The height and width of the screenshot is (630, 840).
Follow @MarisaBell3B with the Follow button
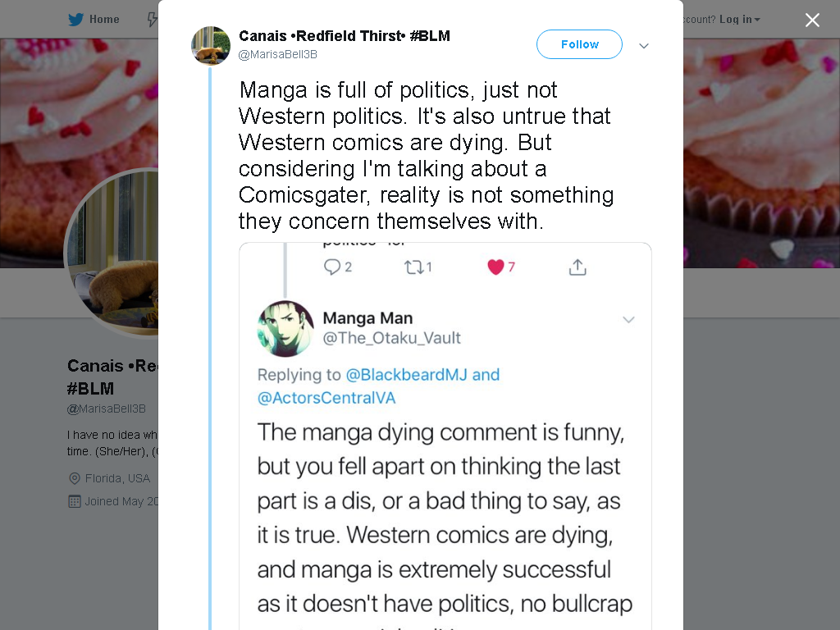point(579,44)
